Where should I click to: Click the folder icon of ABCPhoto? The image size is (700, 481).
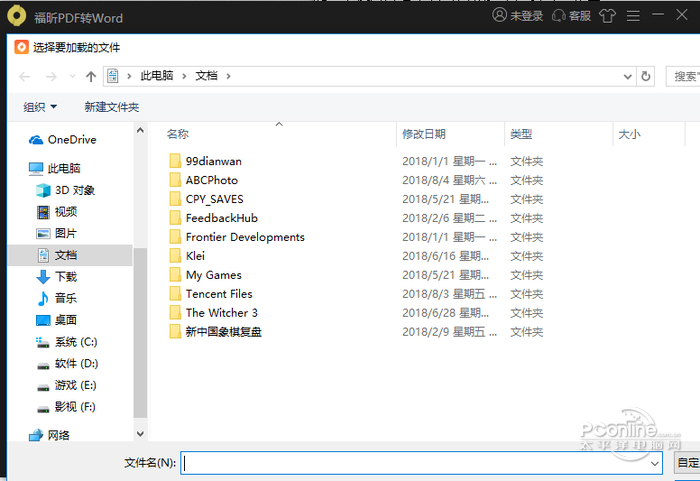pyautogui.click(x=175, y=180)
